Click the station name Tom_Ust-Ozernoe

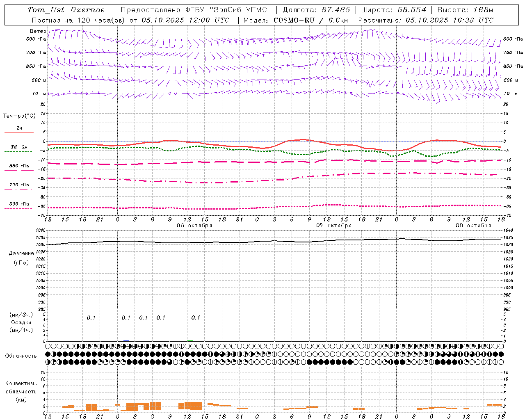(x=66, y=9)
